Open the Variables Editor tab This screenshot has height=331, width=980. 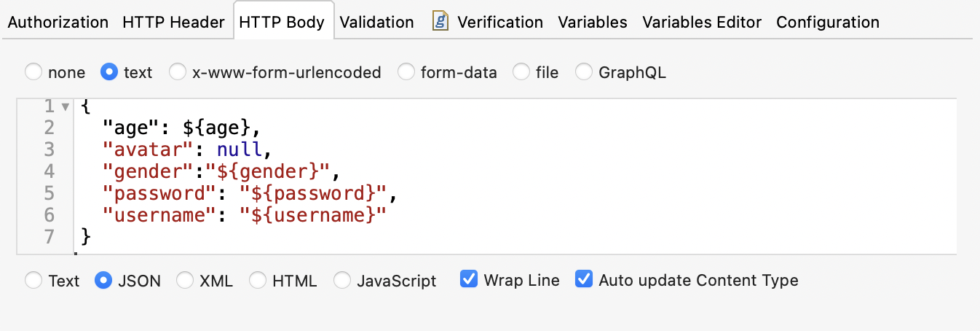click(702, 23)
